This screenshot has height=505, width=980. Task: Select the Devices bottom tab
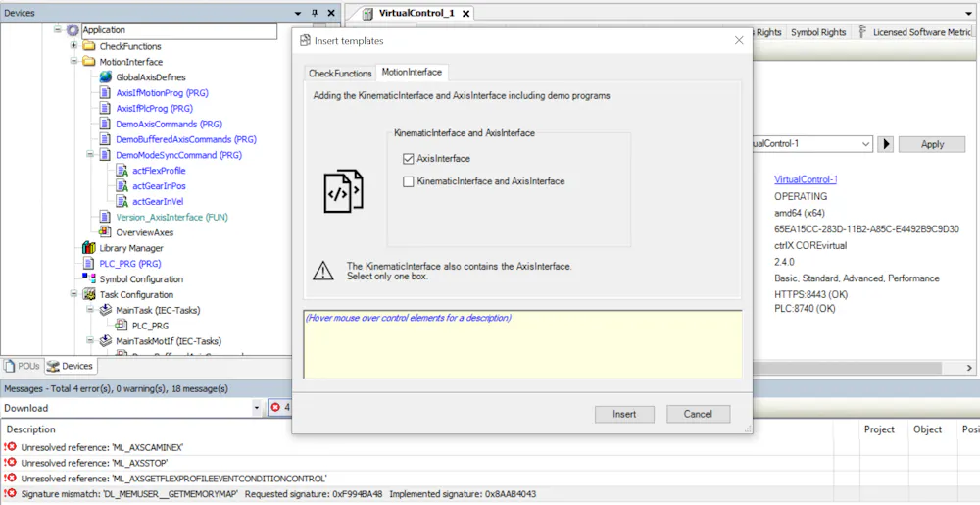70,367
